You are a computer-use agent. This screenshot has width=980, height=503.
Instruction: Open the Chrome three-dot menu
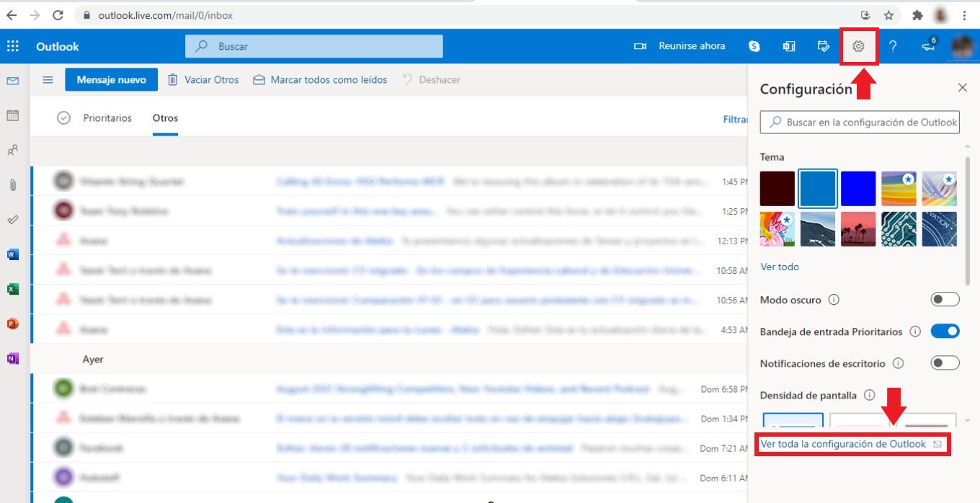tap(965, 15)
